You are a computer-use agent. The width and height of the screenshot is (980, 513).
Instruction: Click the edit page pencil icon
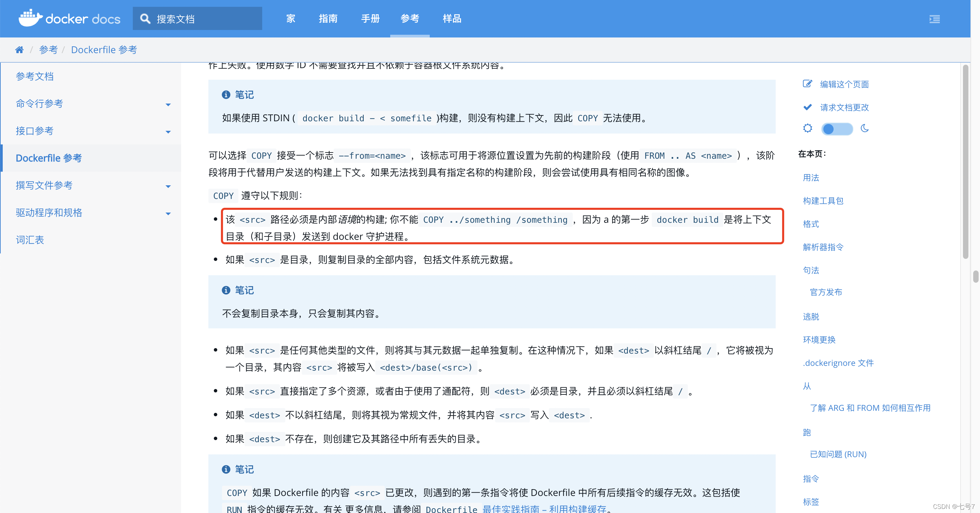pyautogui.click(x=807, y=84)
